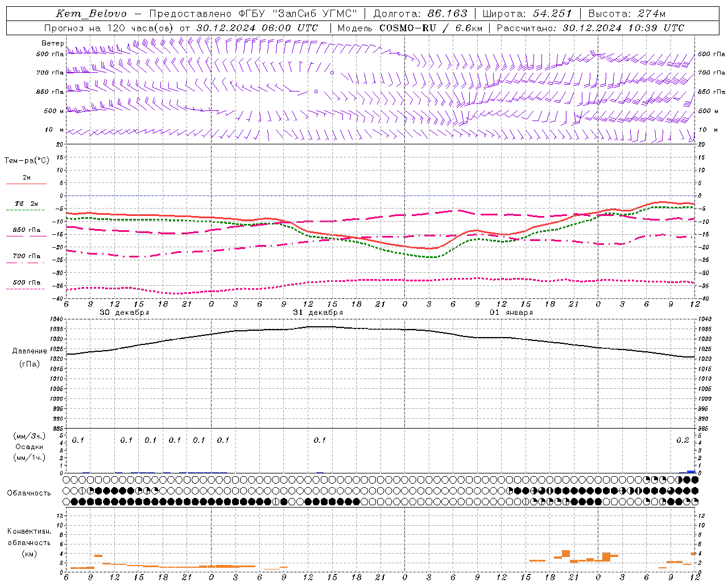The width and height of the screenshot is (728, 582).
Task: Click the latitude value Широта: 54.251
Action: [x=527, y=14]
